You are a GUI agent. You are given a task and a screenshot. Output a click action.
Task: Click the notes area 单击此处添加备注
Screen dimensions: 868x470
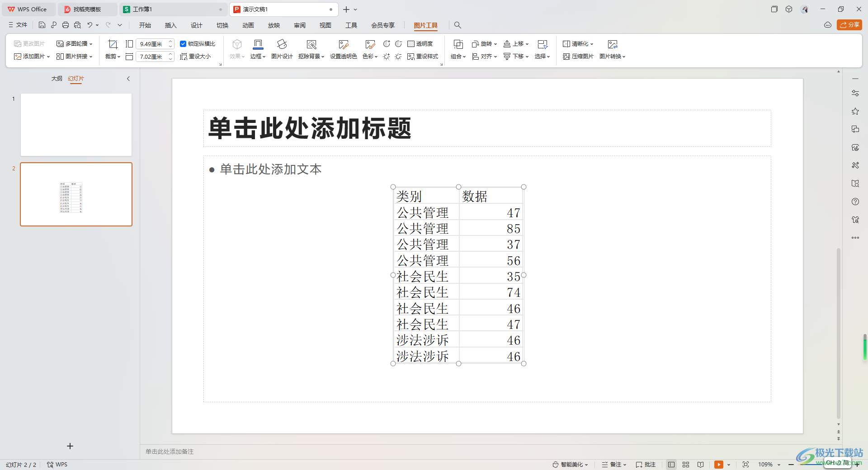coord(170,451)
